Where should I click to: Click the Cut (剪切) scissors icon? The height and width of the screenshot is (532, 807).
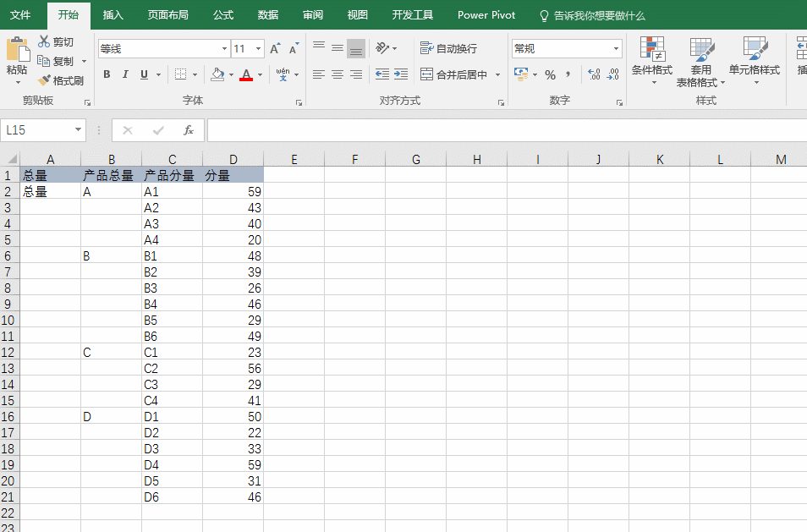point(44,42)
